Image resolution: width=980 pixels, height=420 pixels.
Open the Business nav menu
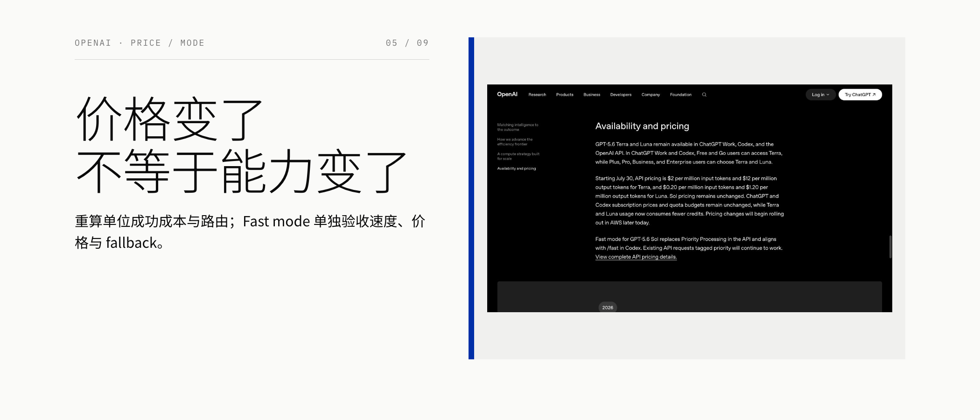pyautogui.click(x=592, y=95)
